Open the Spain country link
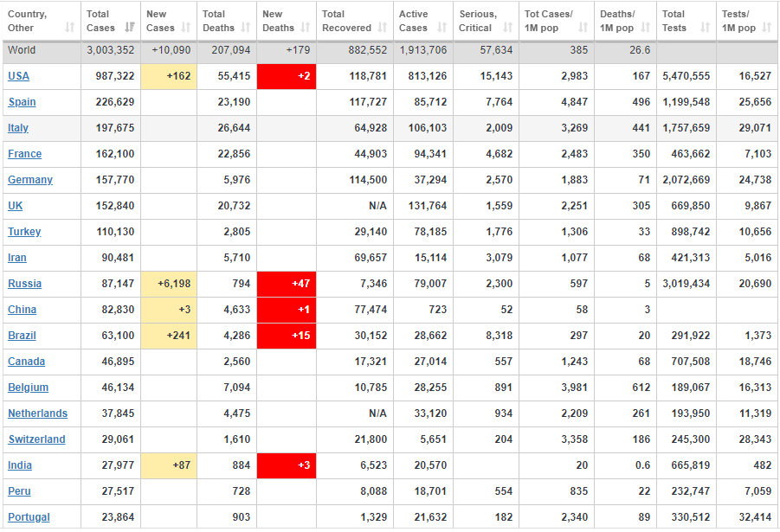 click(22, 102)
